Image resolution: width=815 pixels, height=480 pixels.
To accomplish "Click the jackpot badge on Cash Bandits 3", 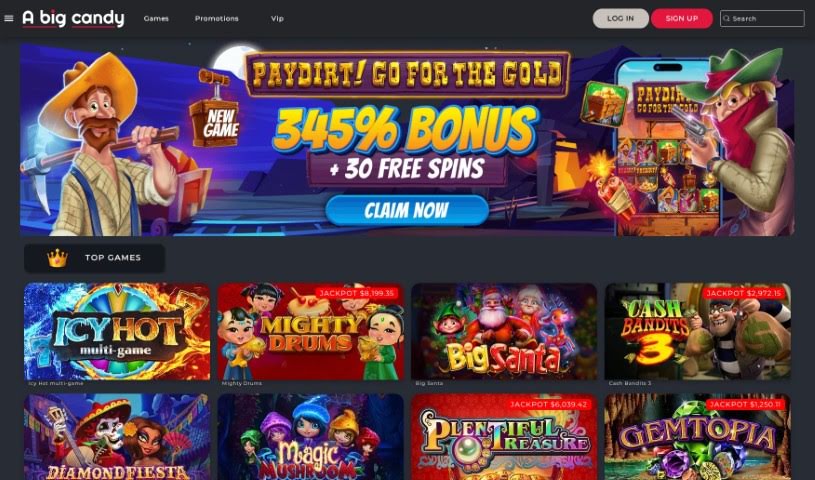I will (744, 293).
